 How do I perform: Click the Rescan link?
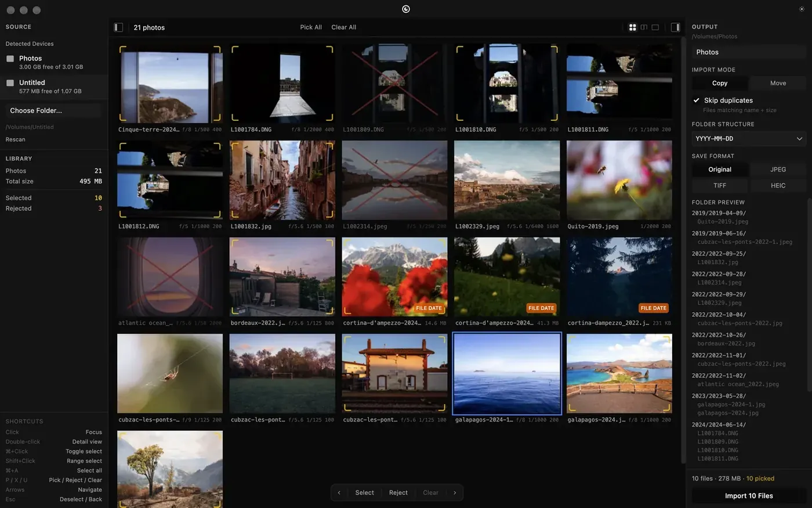16,139
